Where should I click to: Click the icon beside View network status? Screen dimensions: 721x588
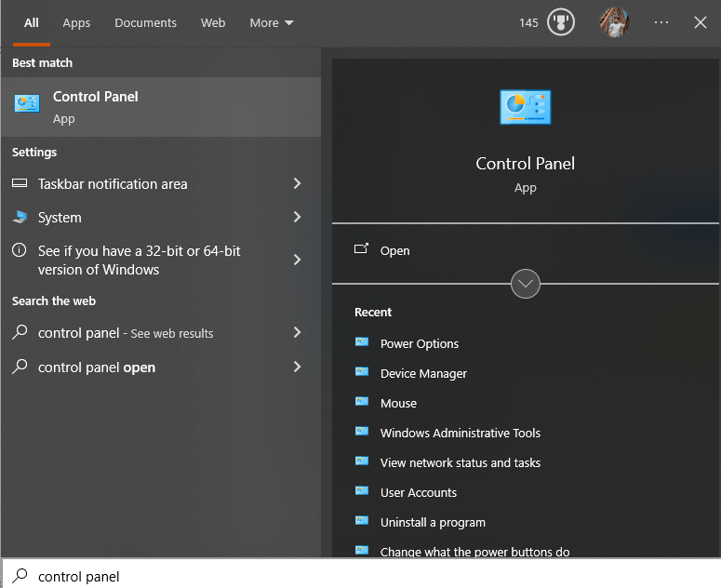click(x=362, y=461)
